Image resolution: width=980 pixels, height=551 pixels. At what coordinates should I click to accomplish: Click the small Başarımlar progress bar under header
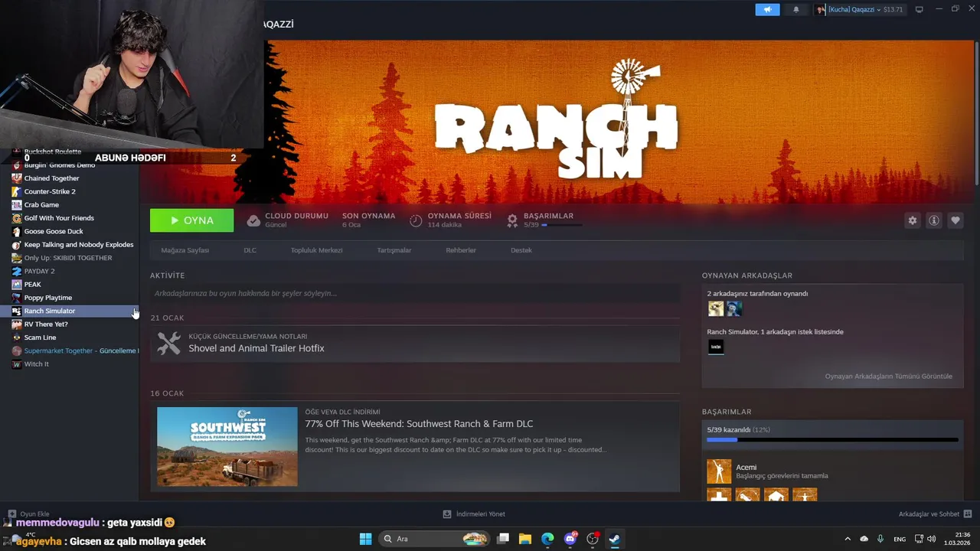click(561, 225)
